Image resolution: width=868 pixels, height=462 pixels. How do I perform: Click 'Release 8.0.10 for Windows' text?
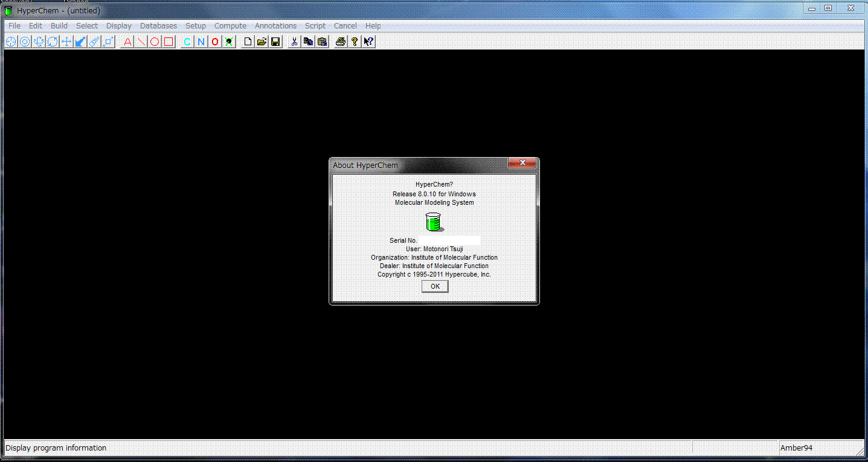pyautogui.click(x=434, y=194)
